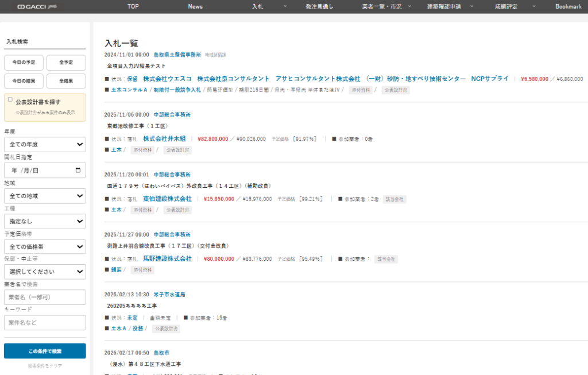Screen dimensions: 588x375
Task: Open the 年度 dropdown showing 全ての年度
Action: 45,145
